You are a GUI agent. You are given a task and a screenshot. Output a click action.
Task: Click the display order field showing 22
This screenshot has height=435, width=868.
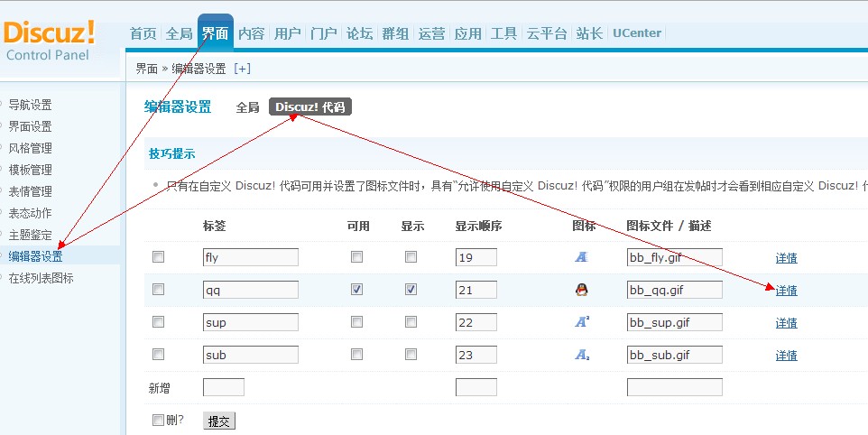[x=476, y=322]
